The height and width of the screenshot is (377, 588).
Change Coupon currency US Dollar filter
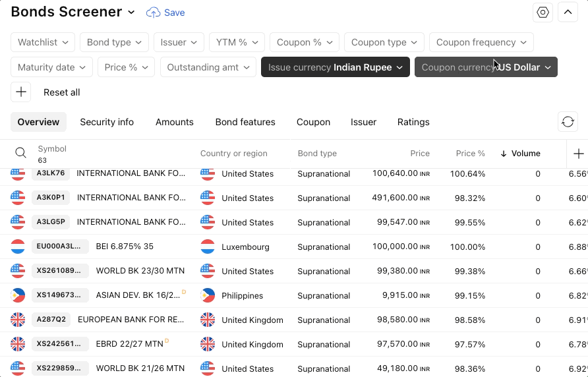pyautogui.click(x=486, y=67)
